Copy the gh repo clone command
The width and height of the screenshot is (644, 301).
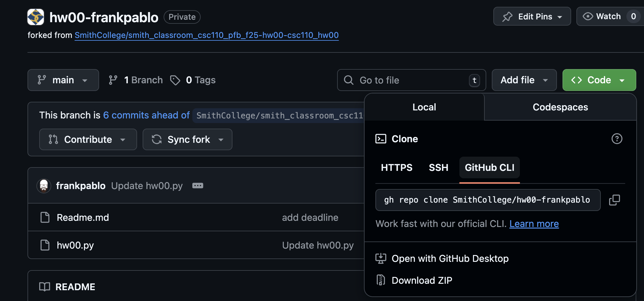[x=614, y=200]
